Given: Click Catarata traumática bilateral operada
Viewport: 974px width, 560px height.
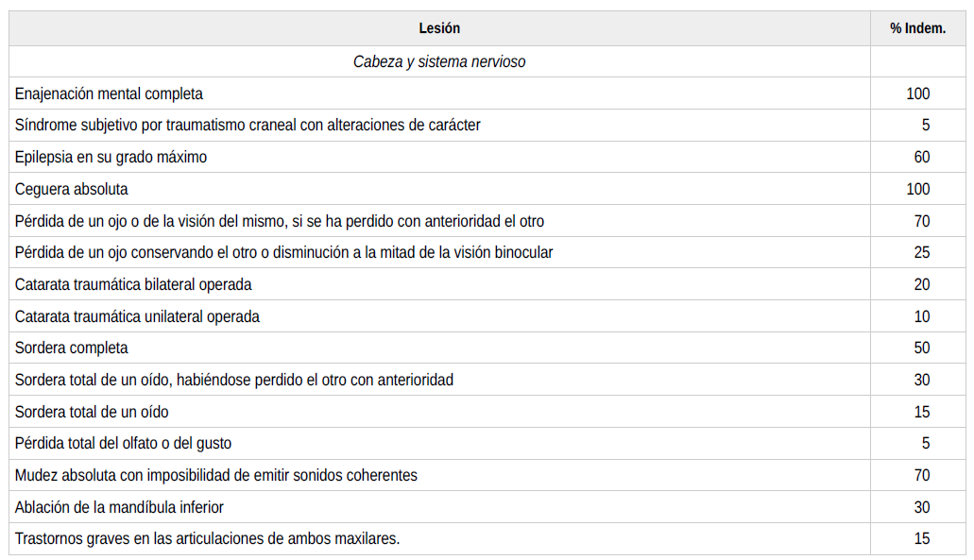Looking at the screenshot, I should (x=133, y=284).
